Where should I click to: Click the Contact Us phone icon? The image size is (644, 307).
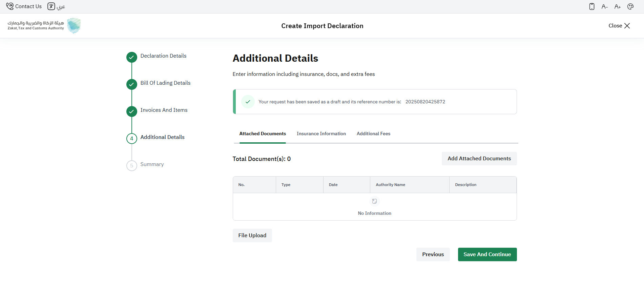coord(10,6)
